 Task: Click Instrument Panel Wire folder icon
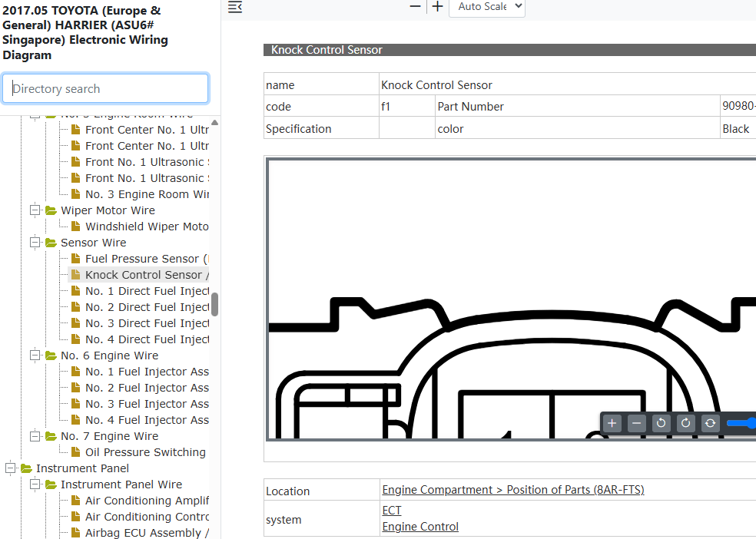point(51,484)
